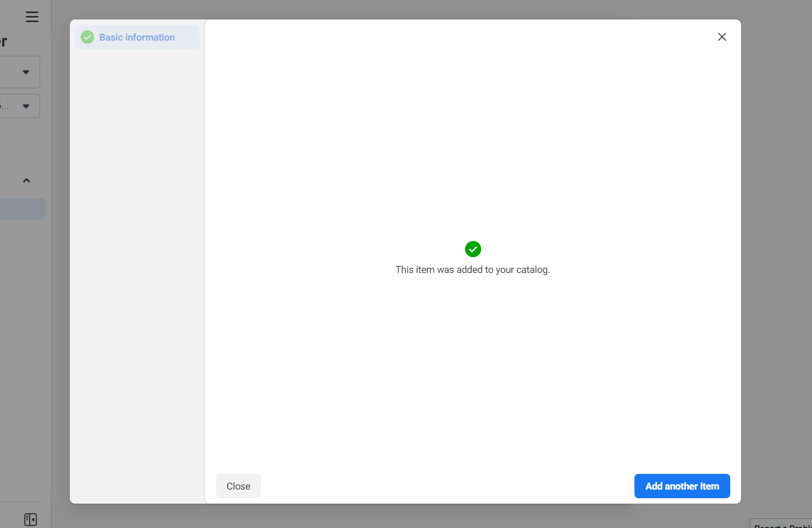Collapse the sidebar using bottom panel icon
The width and height of the screenshot is (812, 528).
(x=31, y=519)
